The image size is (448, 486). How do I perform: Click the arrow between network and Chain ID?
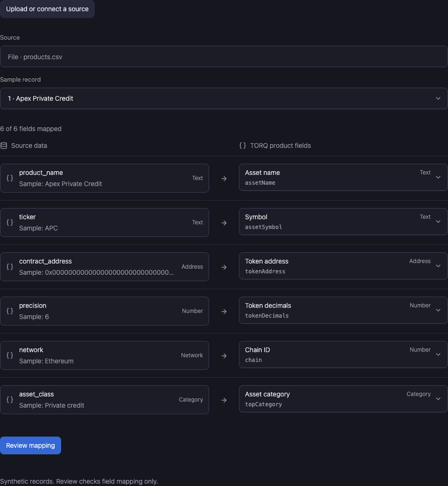click(224, 356)
